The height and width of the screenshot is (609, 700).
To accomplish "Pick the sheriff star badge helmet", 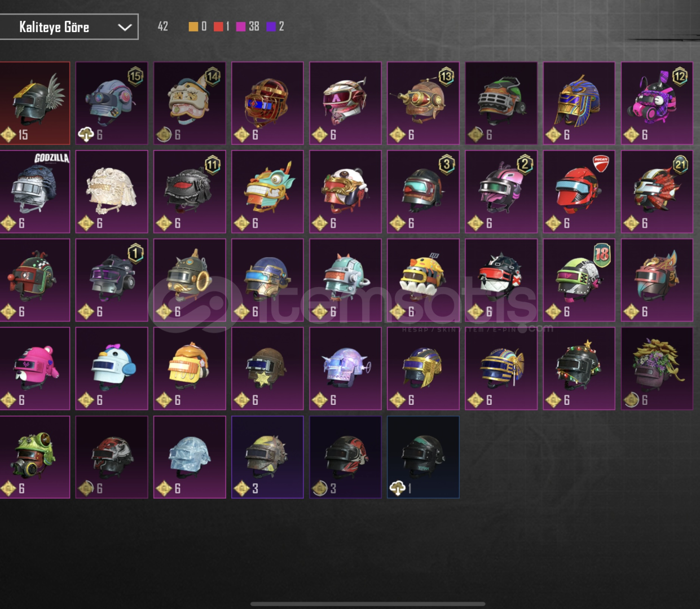I will (267, 368).
